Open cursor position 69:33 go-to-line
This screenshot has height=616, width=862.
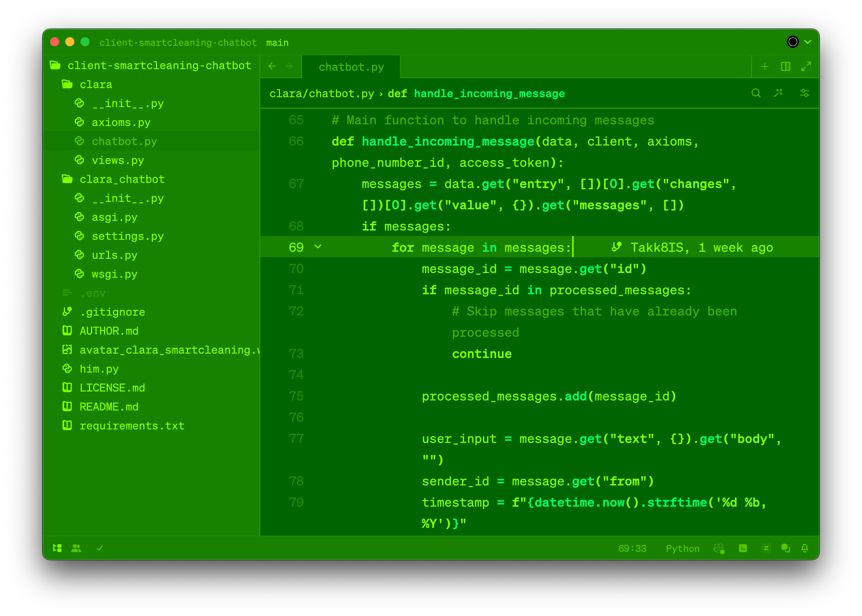click(632, 548)
